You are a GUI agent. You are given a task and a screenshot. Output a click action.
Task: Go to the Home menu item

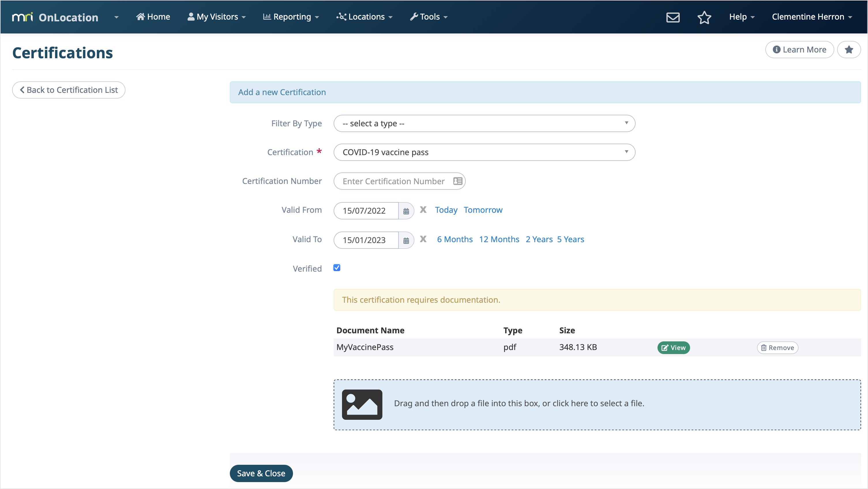click(x=153, y=17)
